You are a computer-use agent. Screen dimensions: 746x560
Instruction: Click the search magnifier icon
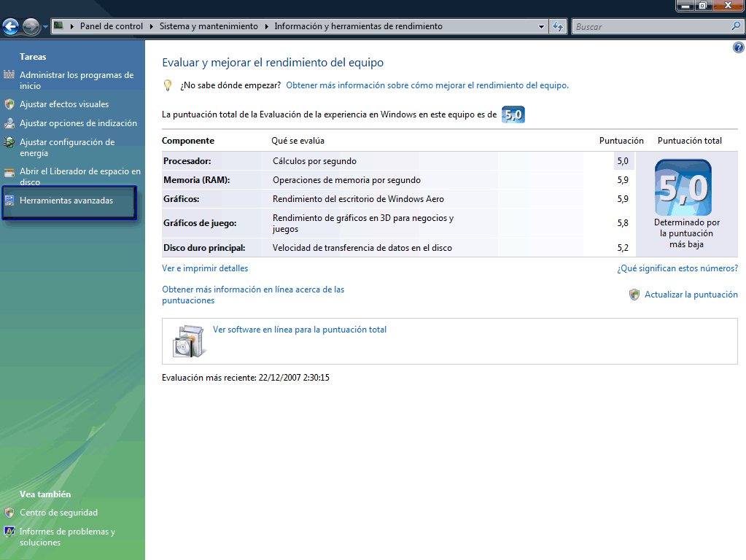coord(736,26)
